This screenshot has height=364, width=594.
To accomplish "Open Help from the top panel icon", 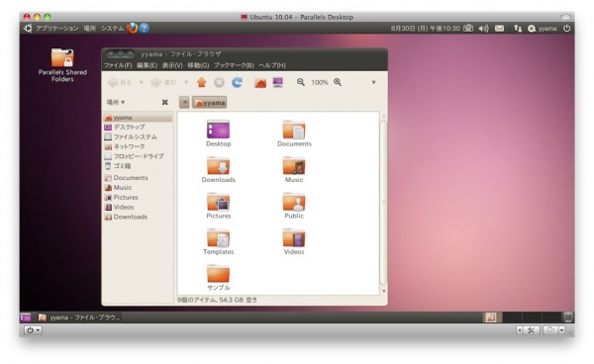I will point(144,28).
